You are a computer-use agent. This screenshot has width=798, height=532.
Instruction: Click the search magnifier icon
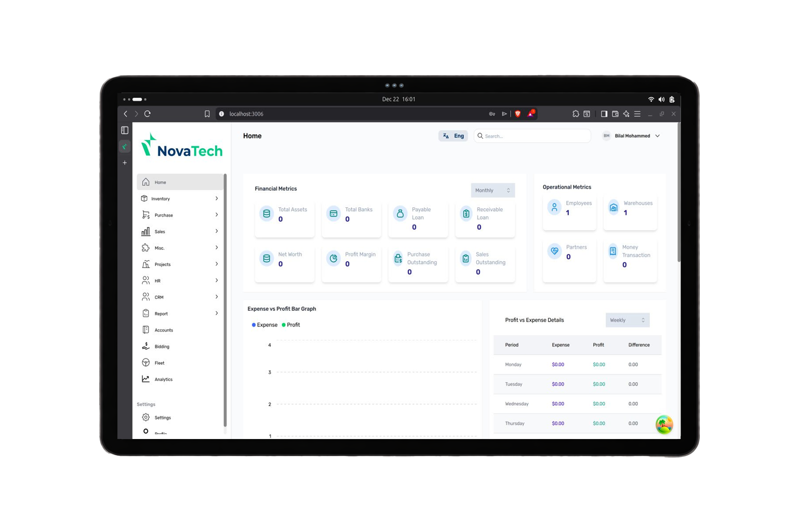480,136
